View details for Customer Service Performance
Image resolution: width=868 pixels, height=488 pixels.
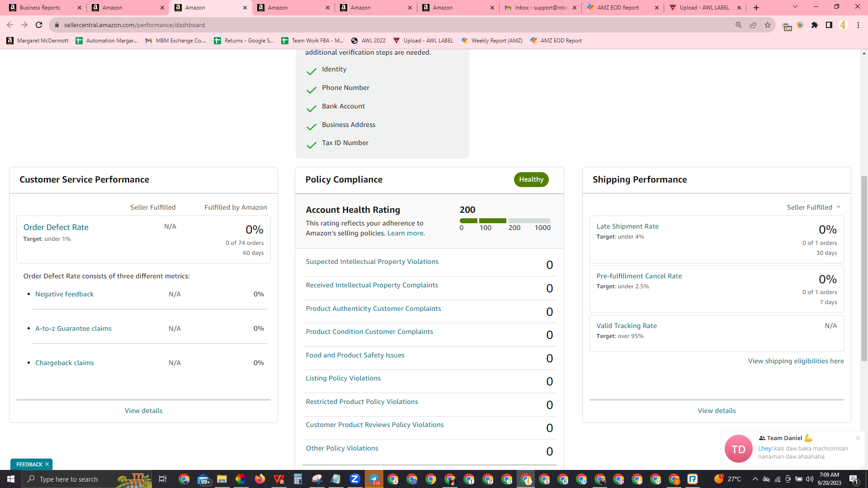tap(143, 411)
